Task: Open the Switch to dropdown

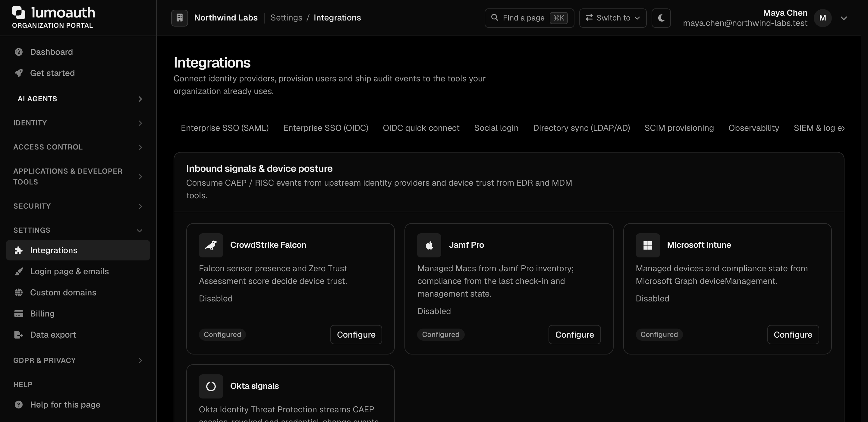Action: point(613,18)
